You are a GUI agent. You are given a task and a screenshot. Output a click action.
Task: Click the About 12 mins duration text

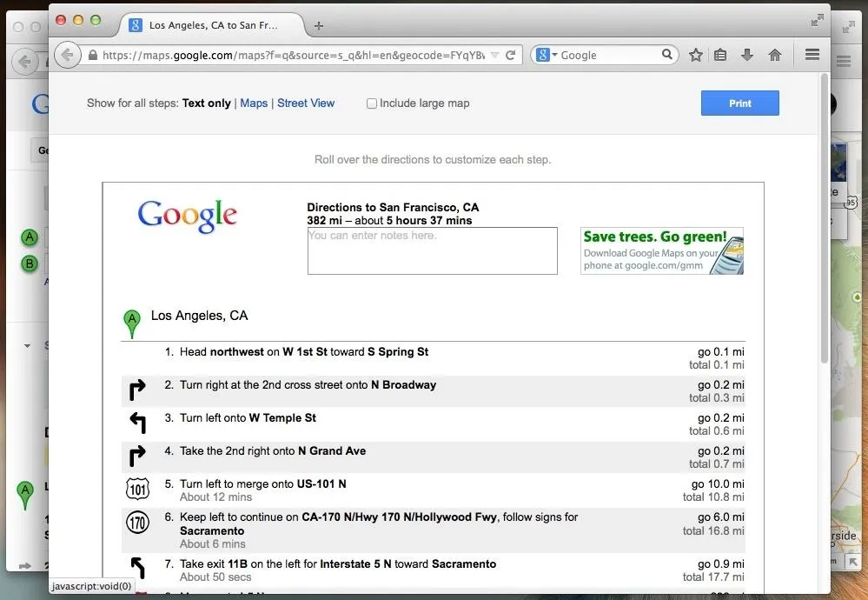coord(215,497)
